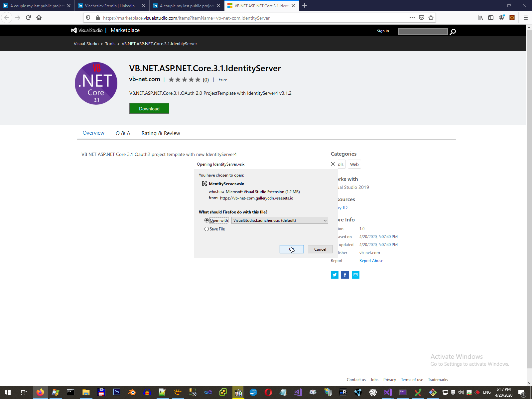
Task: Share the extension on Twitter
Action: 334,275
